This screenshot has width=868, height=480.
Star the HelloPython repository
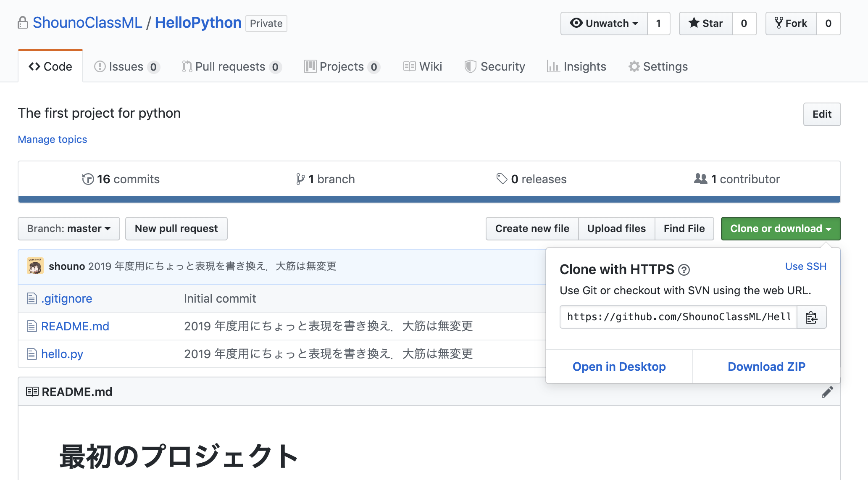706,23
